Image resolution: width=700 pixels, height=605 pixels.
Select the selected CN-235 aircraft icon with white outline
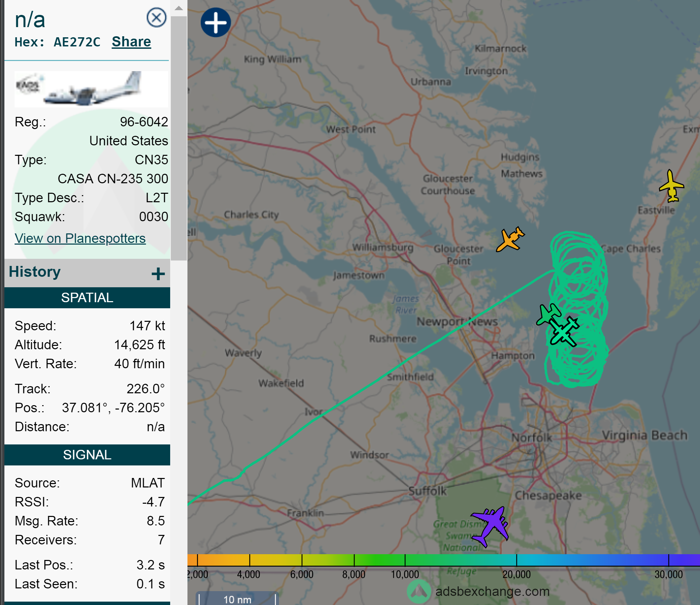pyautogui.click(x=564, y=332)
